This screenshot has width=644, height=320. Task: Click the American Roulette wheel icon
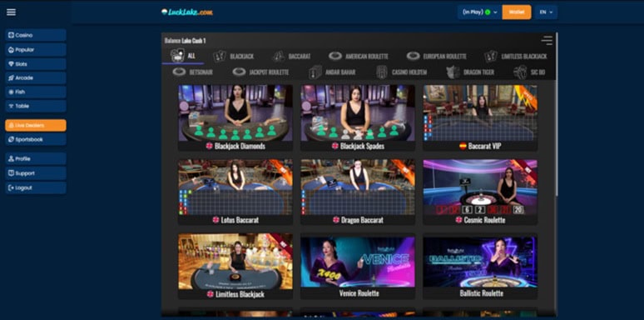click(335, 56)
